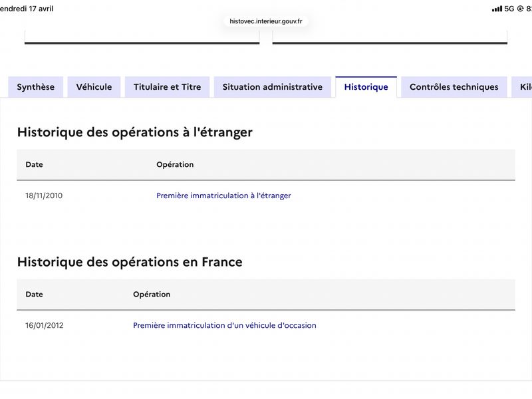Image resolution: width=532 pixels, height=399 pixels.
Task: Tap the 5G network indicator
Action: (509, 9)
